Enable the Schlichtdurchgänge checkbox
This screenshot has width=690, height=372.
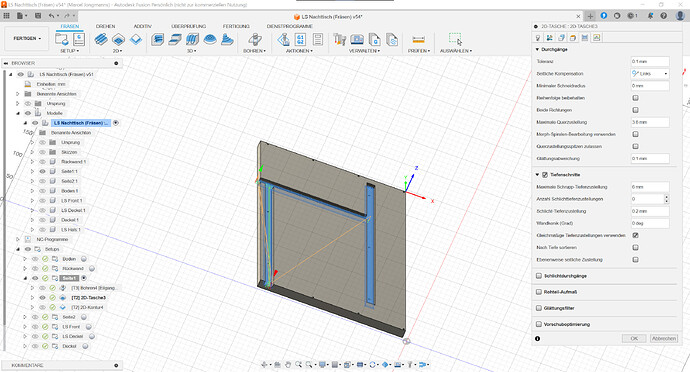tap(539, 276)
